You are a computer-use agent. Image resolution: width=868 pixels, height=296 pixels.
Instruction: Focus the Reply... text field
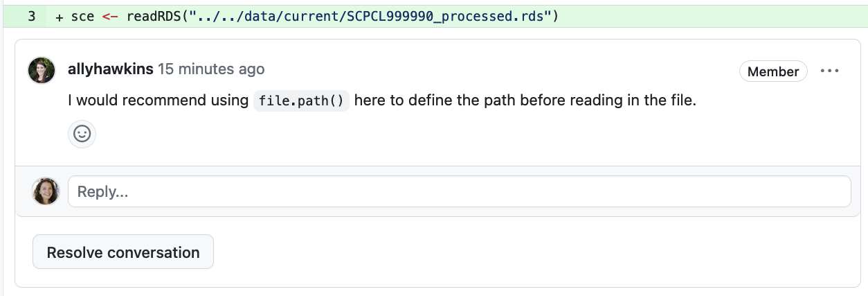[x=459, y=191]
